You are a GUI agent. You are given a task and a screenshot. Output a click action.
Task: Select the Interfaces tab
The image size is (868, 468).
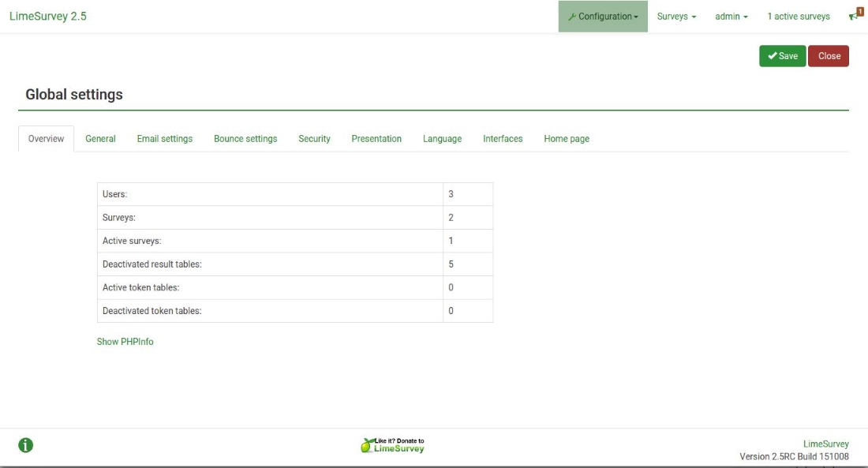[x=503, y=139]
